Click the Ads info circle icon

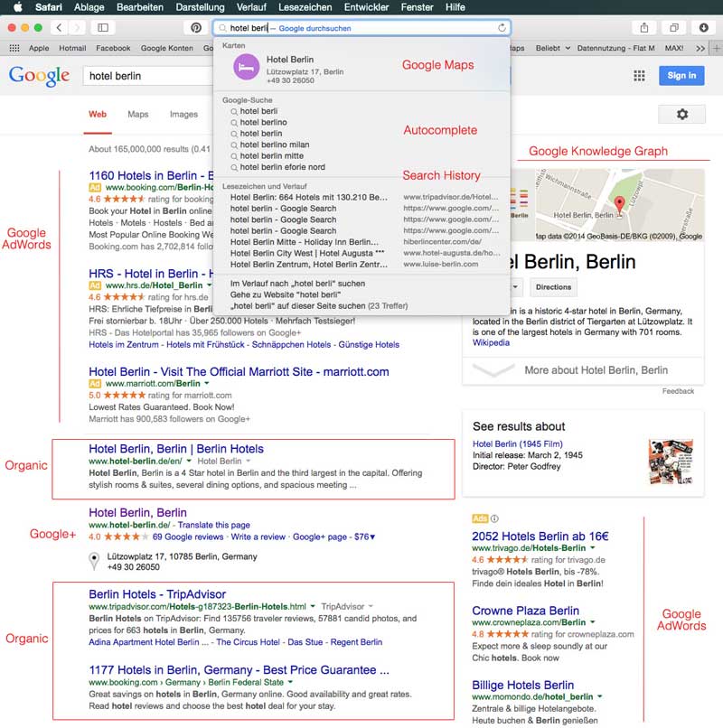coord(494,518)
